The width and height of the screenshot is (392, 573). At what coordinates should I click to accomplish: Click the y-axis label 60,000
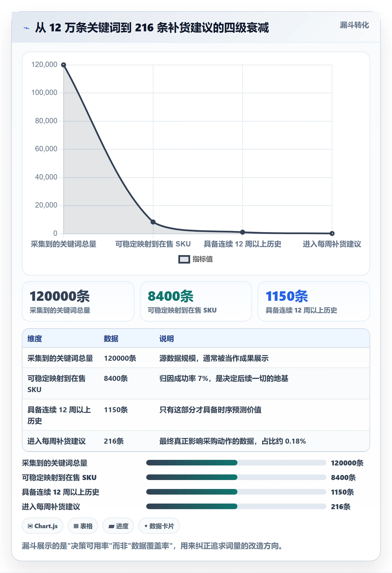pos(46,149)
